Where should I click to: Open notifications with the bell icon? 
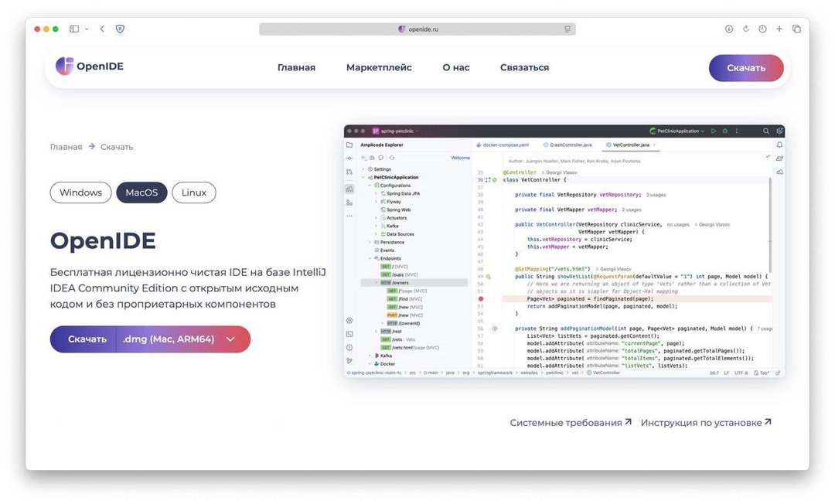click(779, 145)
